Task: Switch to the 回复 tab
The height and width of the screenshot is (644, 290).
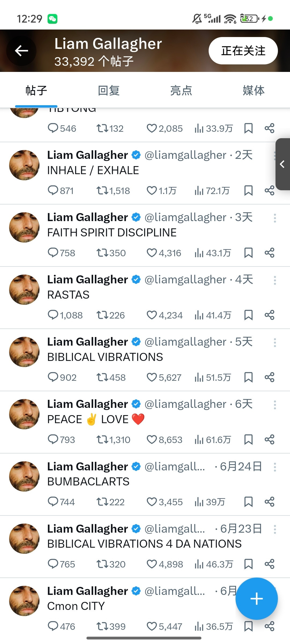Action: (109, 90)
